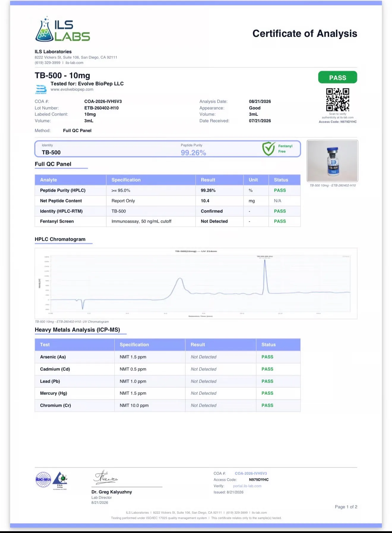Click the Analyte column header
The width and height of the screenshot is (392, 533).
[48, 180]
